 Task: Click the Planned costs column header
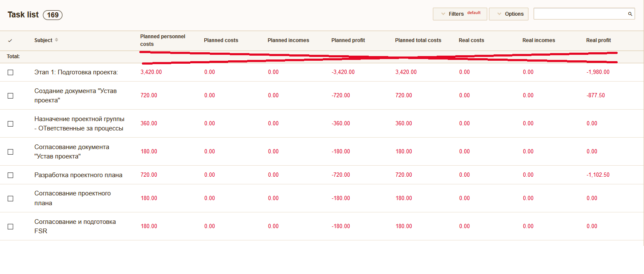coord(221,40)
